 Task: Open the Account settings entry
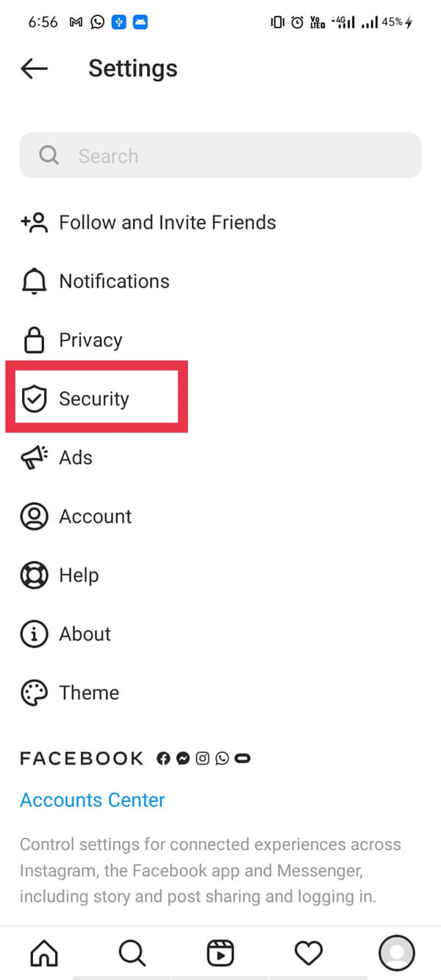pos(96,517)
